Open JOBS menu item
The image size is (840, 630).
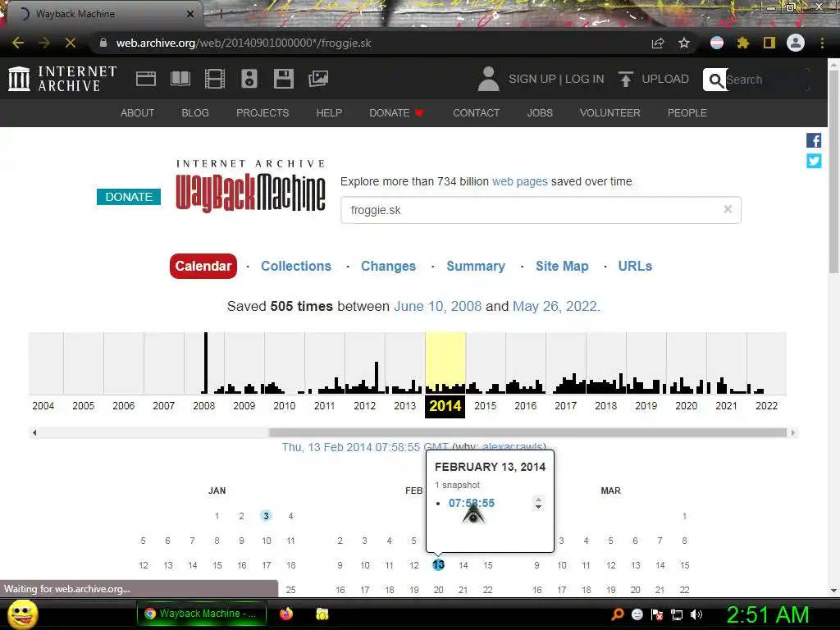pyautogui.click(x=540, y=113)
